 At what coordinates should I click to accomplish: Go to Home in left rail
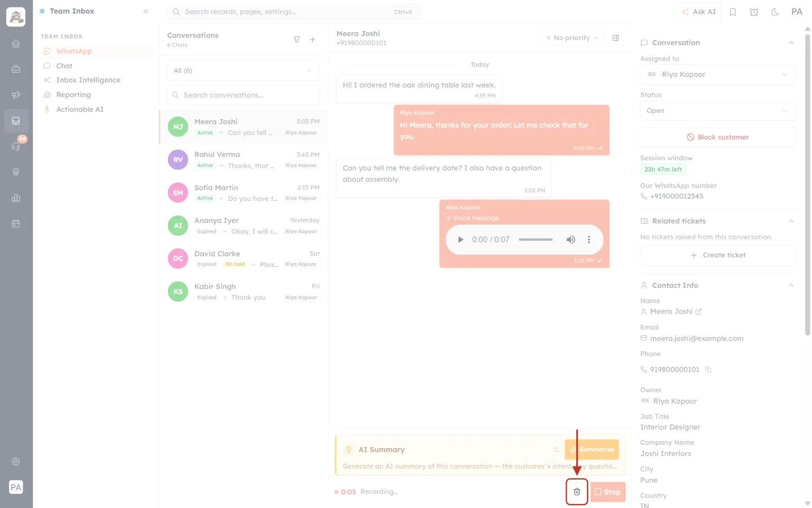[x=16, y=43]
